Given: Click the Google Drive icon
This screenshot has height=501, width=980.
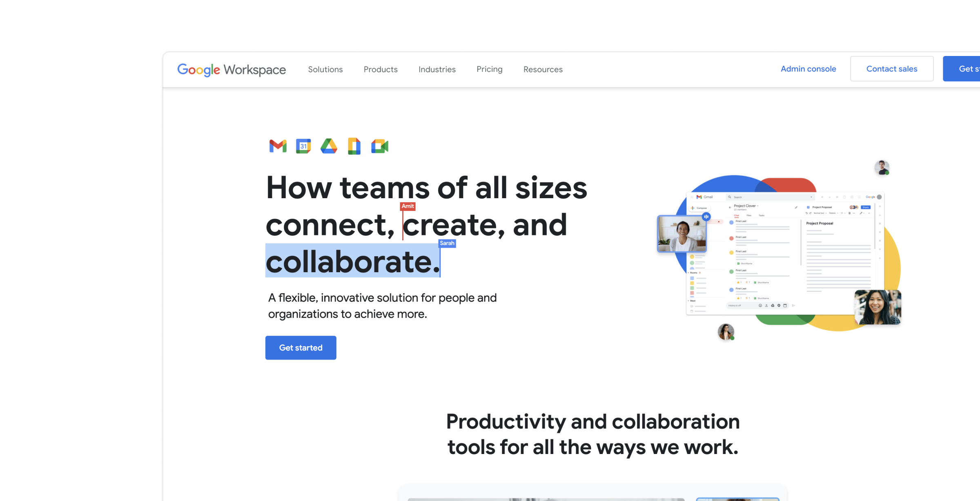Looking at the screenshot, I should (x=329, y=146).
